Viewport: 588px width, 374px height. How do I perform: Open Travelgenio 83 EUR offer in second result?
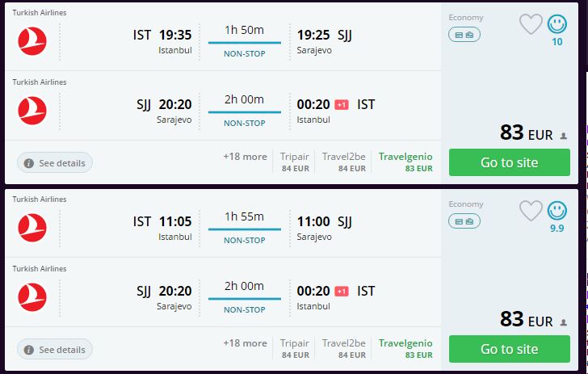[x=405, y=349]
